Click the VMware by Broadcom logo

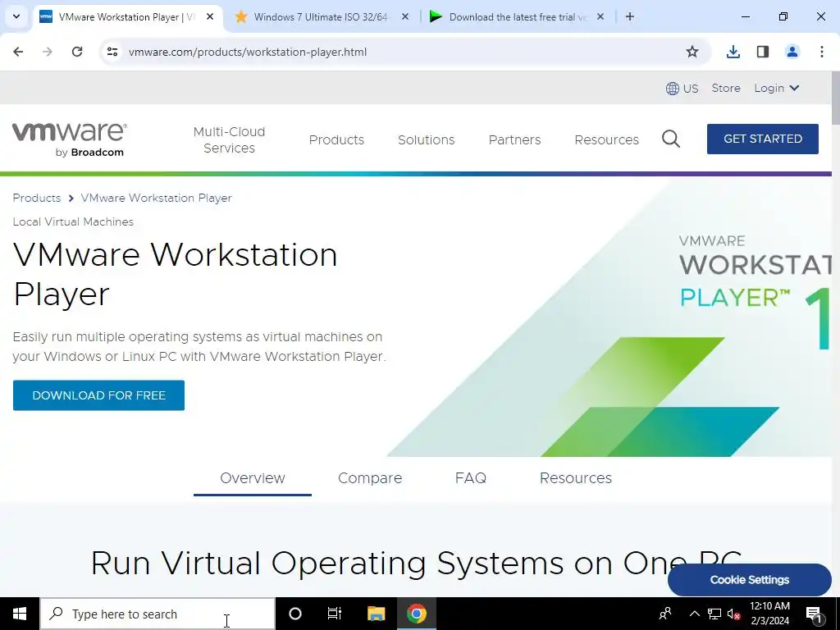(70, 139)
